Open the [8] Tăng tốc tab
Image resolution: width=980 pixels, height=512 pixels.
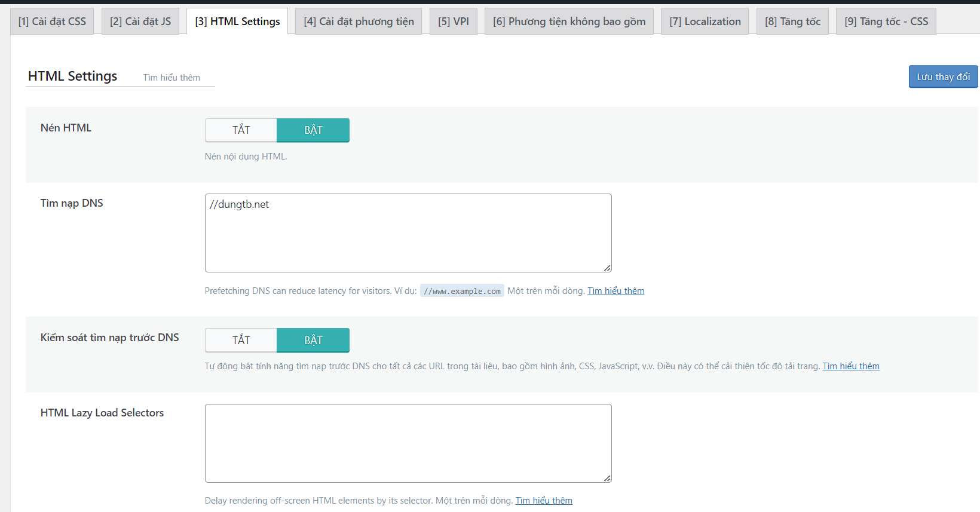793,22
